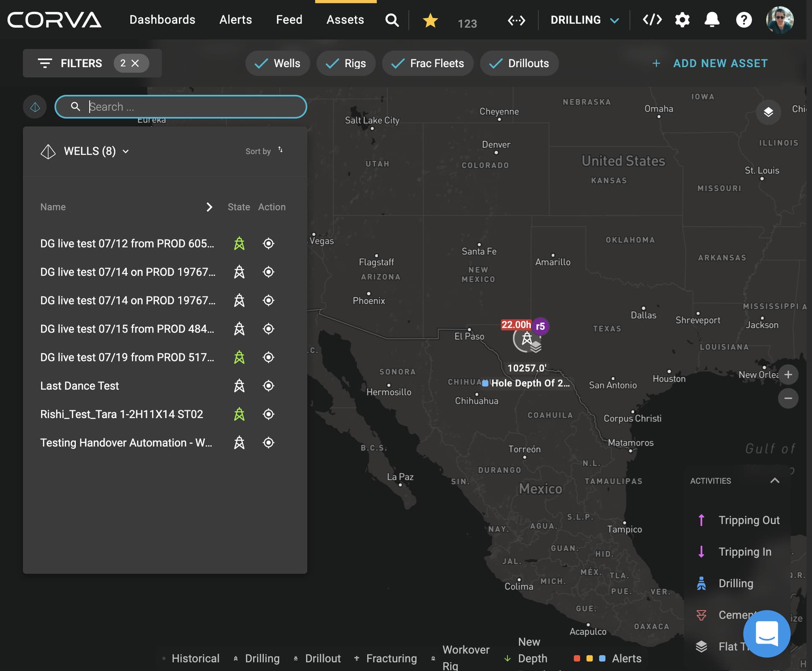The width and height of the screenshot is (812, 671).
Task: Click the rig marker on the map
Action: tap(527, 338)
